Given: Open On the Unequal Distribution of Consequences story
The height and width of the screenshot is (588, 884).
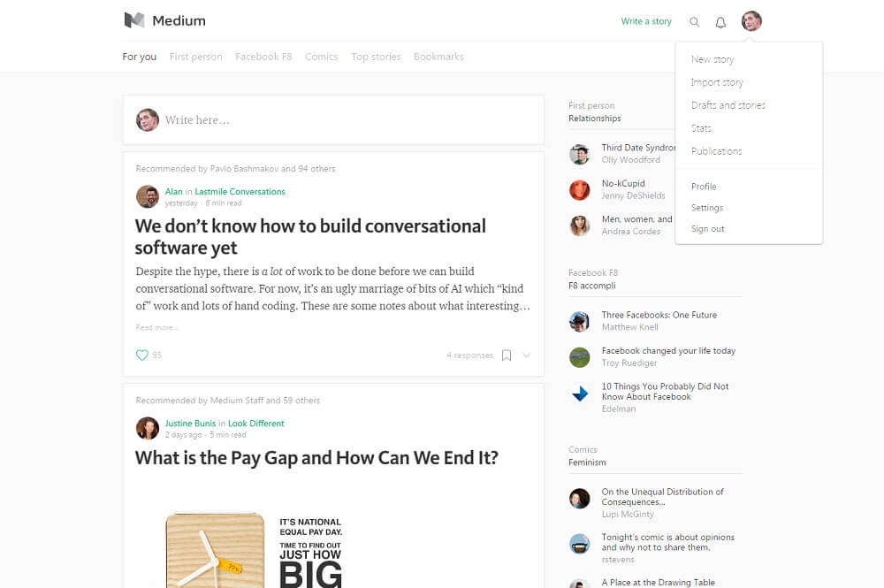Looking at the screenshot, I should click(662, 497).
